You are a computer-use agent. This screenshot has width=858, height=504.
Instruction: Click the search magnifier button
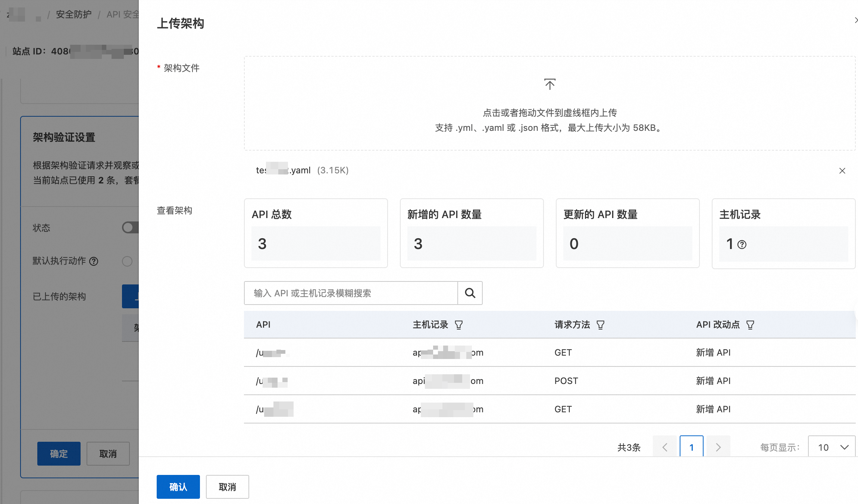(x=470, y=293)
